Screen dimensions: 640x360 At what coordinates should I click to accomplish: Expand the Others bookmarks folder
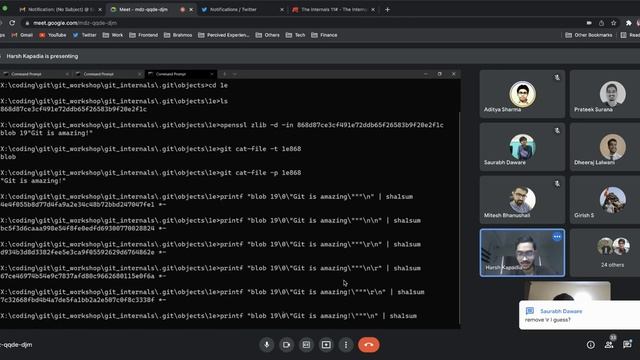click(268, 35)
